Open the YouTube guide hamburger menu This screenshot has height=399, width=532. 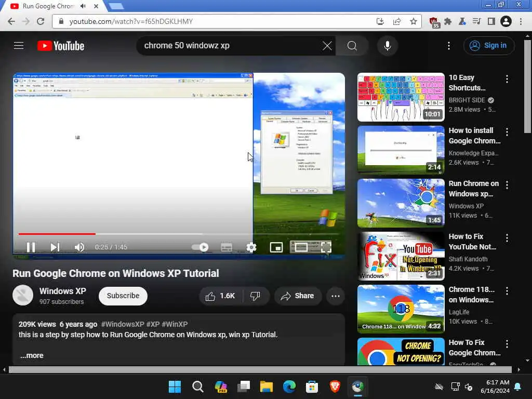pos(19,46)
